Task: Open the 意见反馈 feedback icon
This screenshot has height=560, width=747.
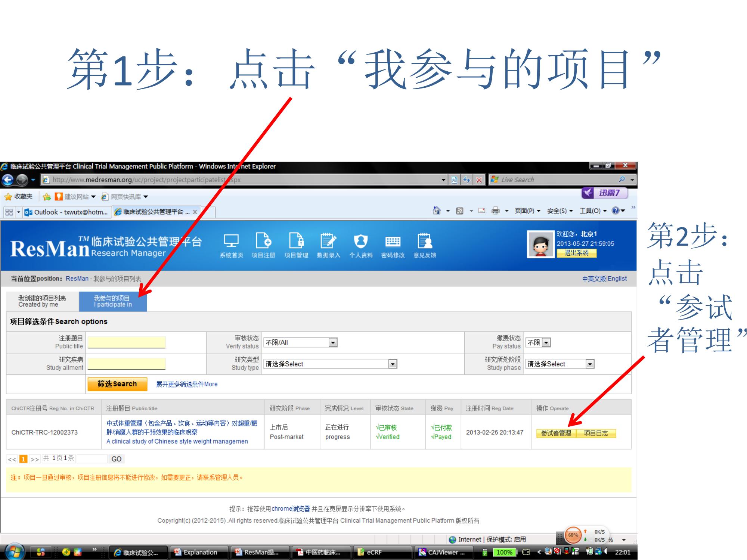Action: (425, 245)
